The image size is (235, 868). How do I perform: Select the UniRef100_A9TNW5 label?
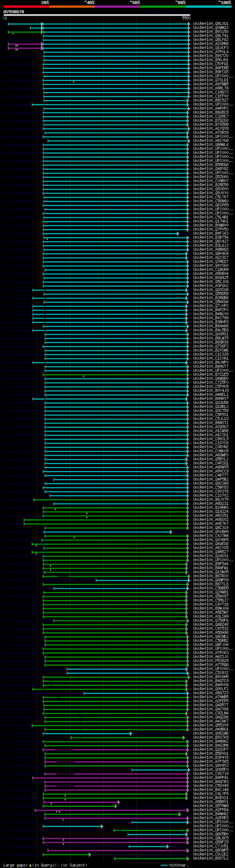coord(211,84)
